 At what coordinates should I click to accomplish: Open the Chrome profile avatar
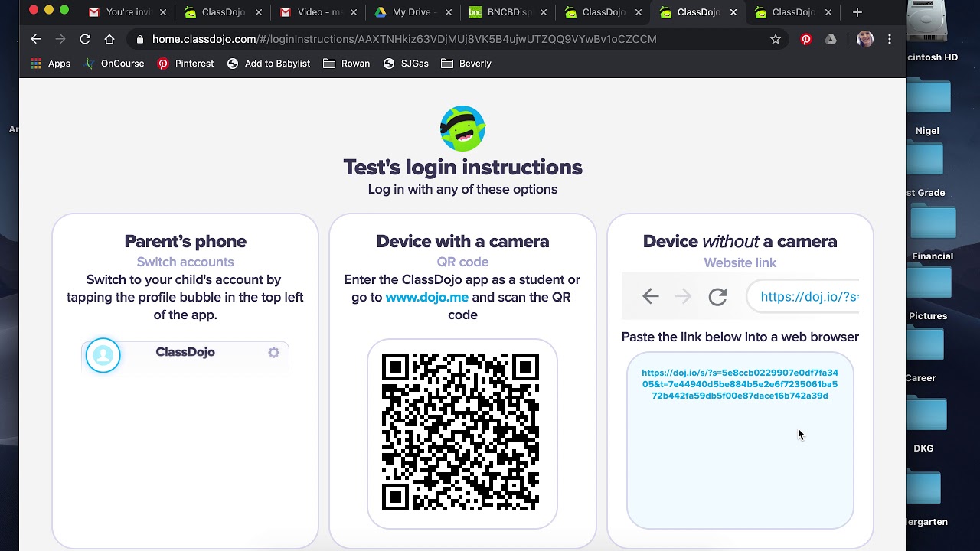(865, 39)
